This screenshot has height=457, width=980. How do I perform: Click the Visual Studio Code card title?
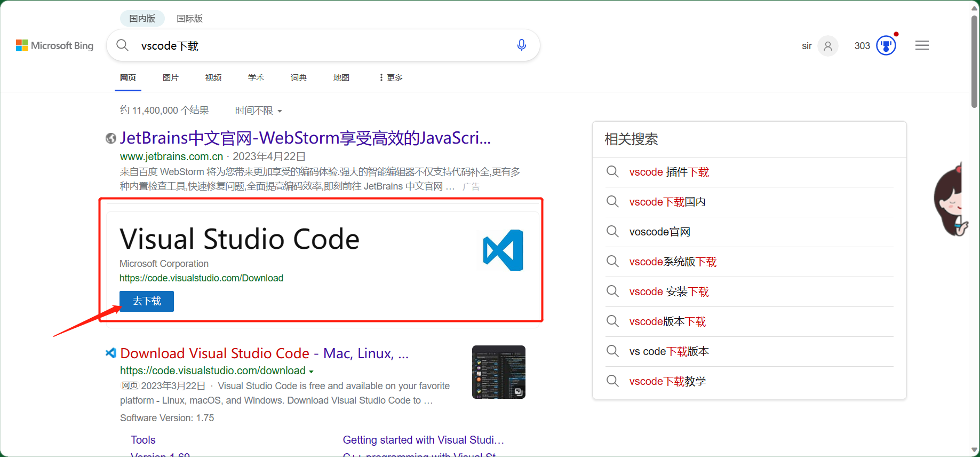[240, 239]
